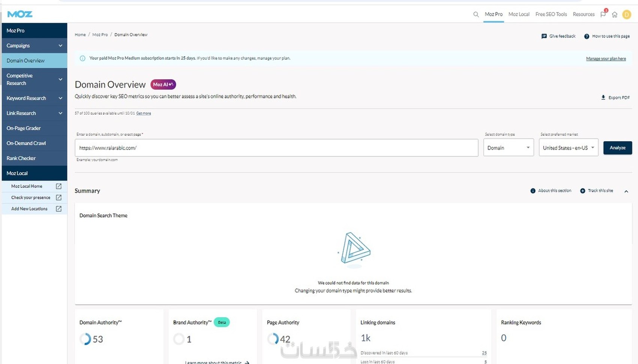Click the Export PDF download icon

(603, 97)
